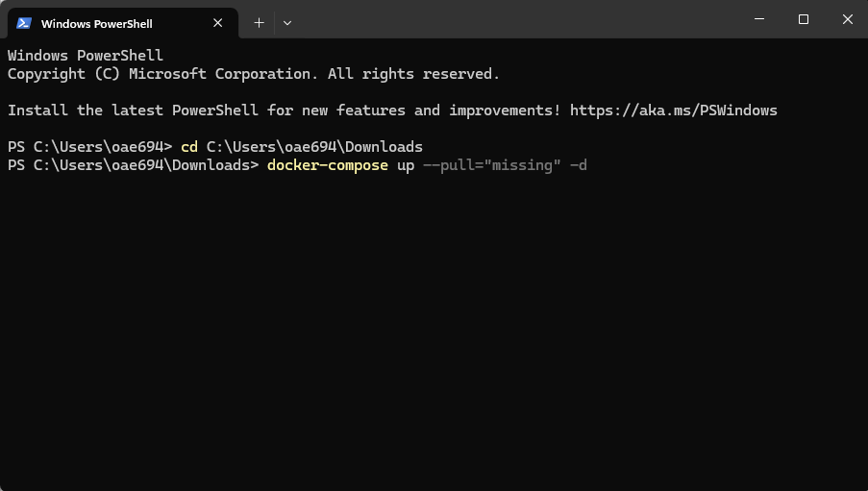The height and width of the screenshot is (491, 868).
Task: Click the "Install the latest PowerShell" text
Action: [x=133, y=110]
